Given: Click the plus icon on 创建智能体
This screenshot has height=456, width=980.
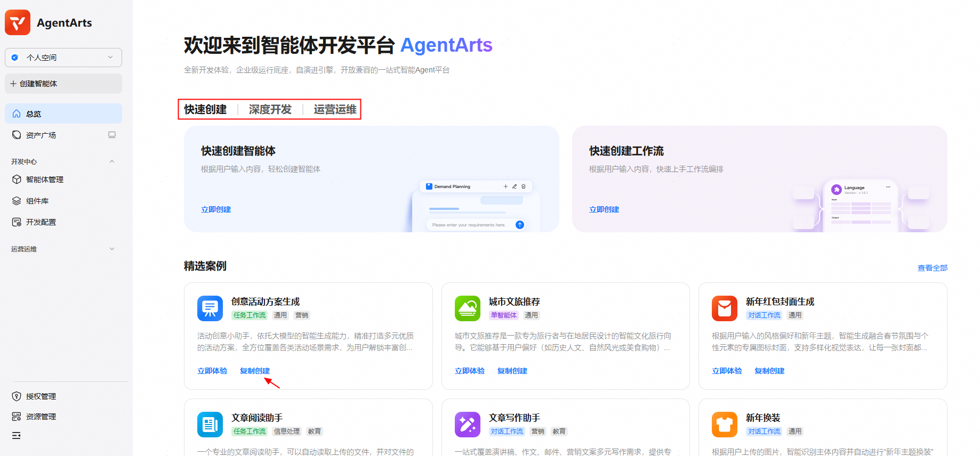Looking at the screenshot, I should (x=13, y=84).
